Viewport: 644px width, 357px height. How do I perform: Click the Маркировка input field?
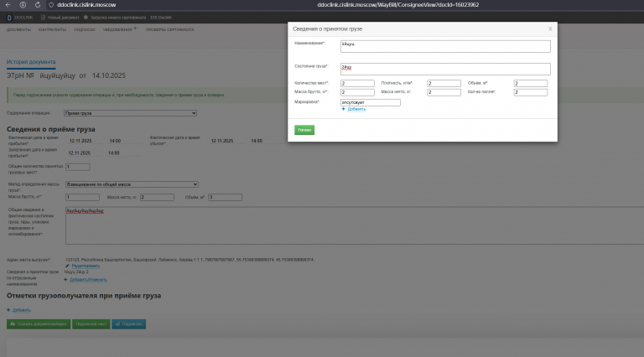tap(370, 102)
